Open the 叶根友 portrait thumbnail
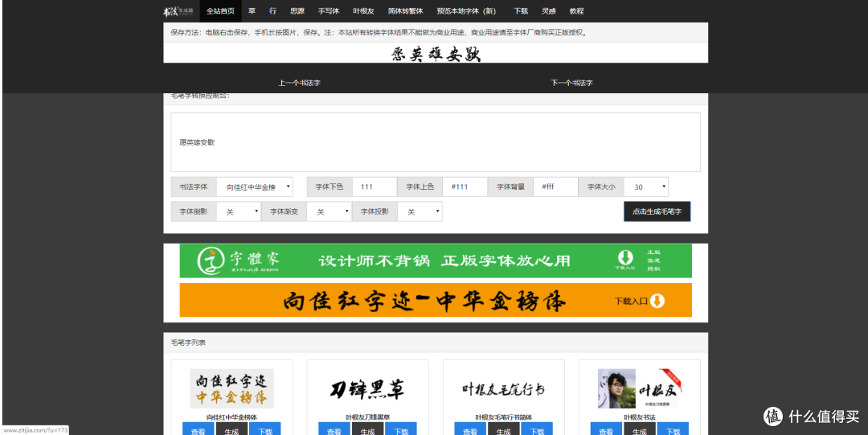Screen dimensions: 868x435 coord(640,389)
